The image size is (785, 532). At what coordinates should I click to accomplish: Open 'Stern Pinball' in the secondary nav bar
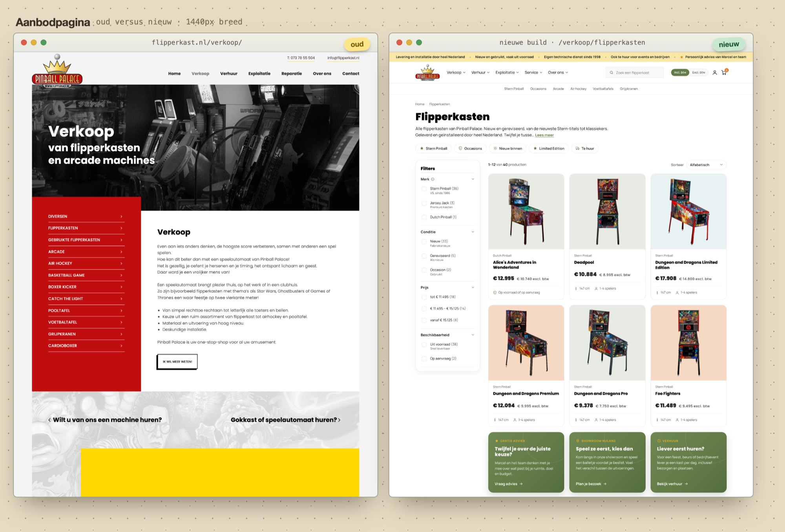[514, 89]
